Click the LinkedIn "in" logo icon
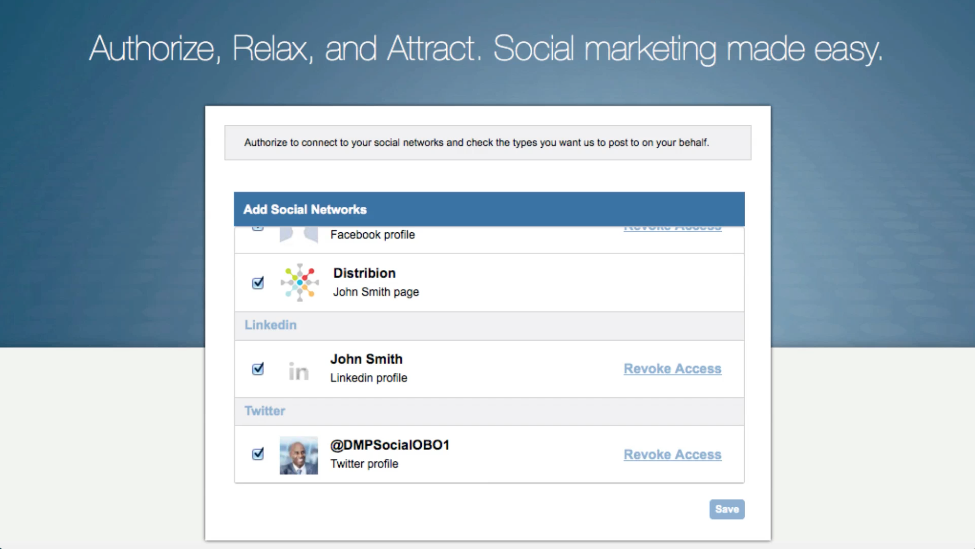 coord(298,372)
